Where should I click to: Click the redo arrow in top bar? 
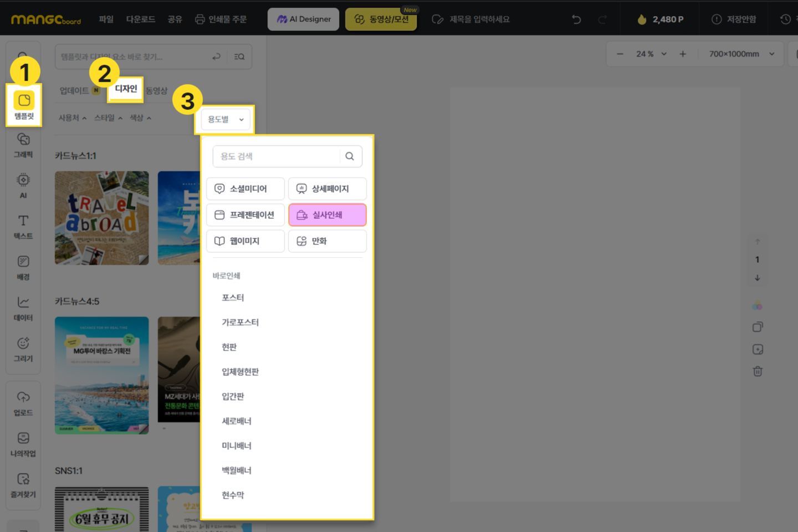coord(602,19)
